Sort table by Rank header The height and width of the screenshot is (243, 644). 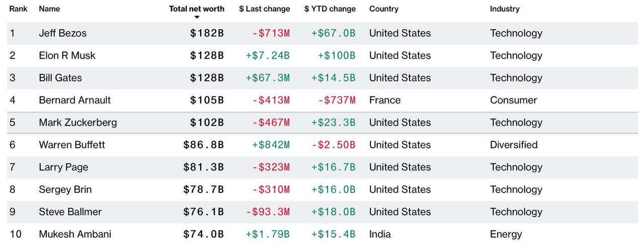pyautogui.click(x=18, y=9)
